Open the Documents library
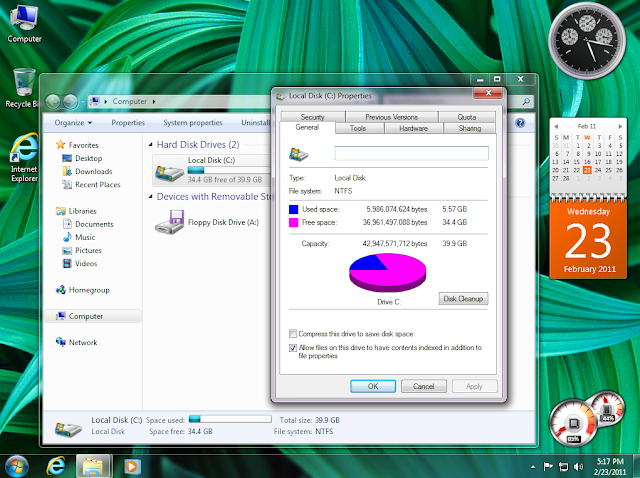Image resolution: width=640 pixels, height=478 pixels. point(94,224)
